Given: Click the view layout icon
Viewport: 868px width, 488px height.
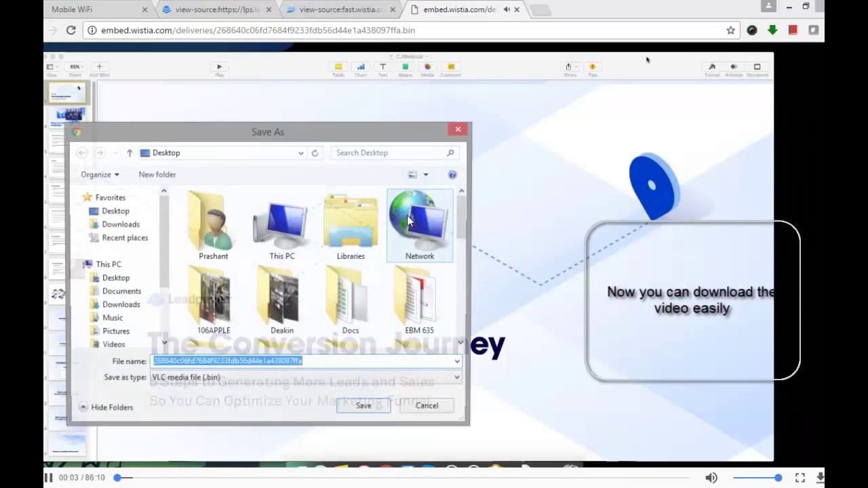Looking at the screenshot, I should pos(412,175).
